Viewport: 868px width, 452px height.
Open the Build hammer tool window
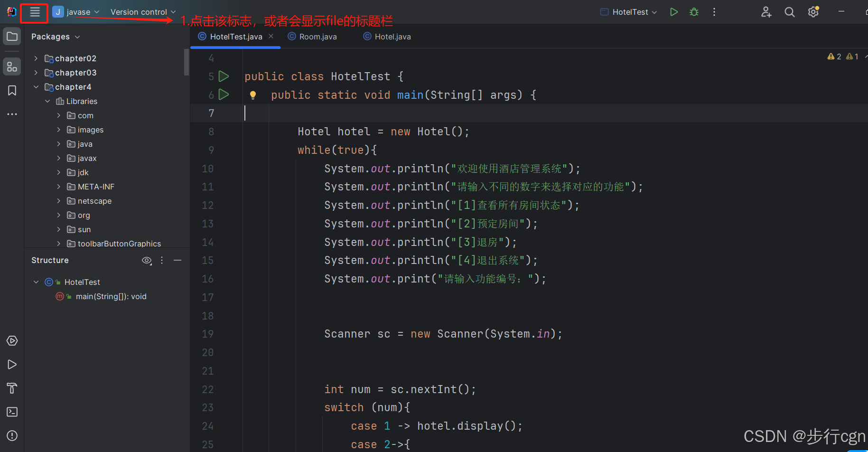point(12,388)
